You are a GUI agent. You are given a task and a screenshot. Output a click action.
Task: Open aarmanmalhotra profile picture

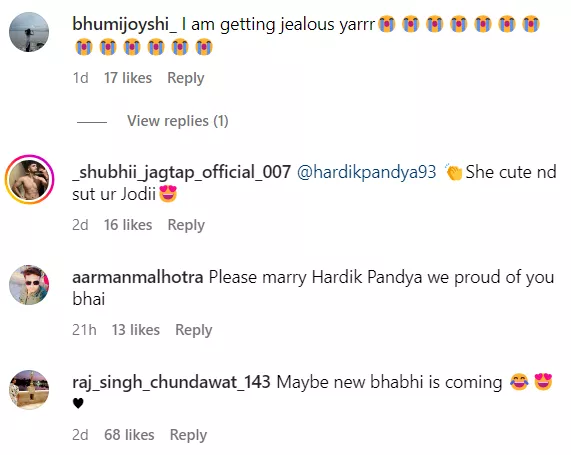coord(29,285)
